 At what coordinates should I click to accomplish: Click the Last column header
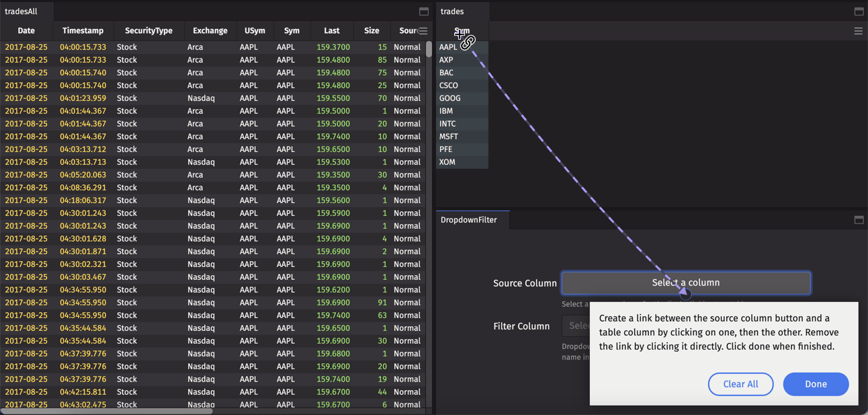331,31
